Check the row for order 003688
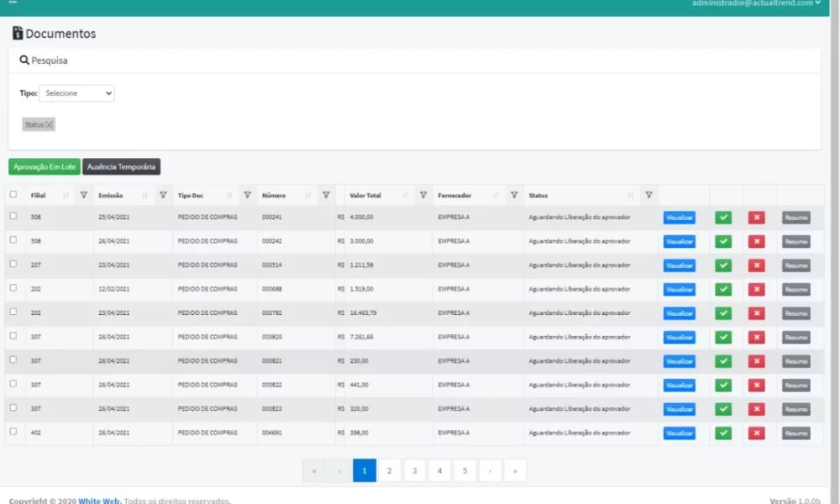Image resolution: width=840 pixels, height=504 pixels. coord(13,287)
